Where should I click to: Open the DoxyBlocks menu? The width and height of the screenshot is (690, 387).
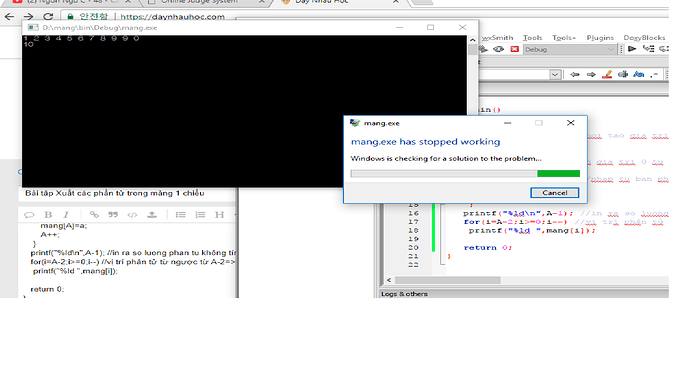[644, 38]
